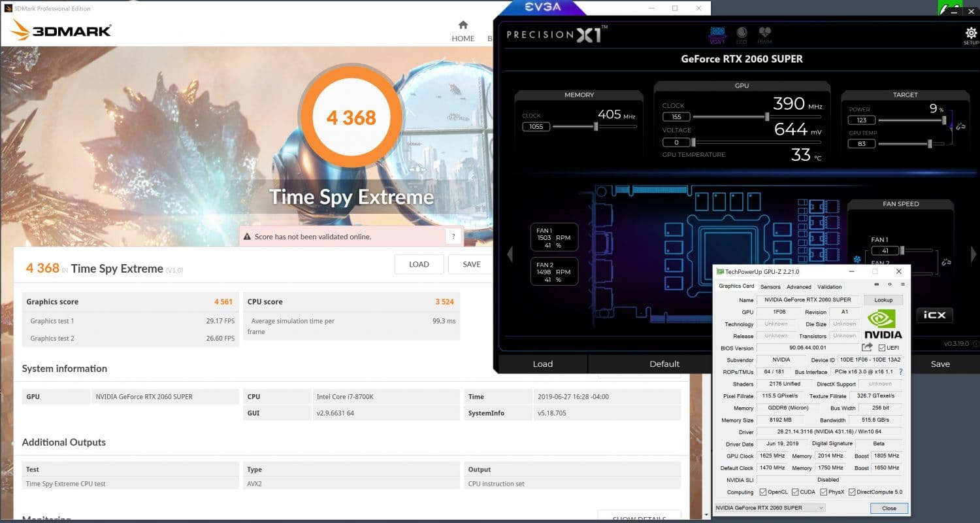
Task: Toggle the OpenCL checkbox
Action: coord(762,492)
